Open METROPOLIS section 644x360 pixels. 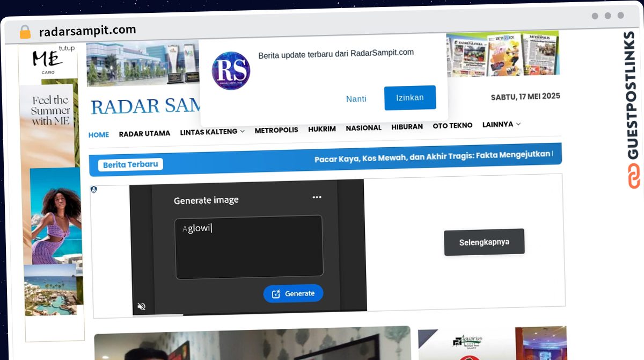coord(276,130)
